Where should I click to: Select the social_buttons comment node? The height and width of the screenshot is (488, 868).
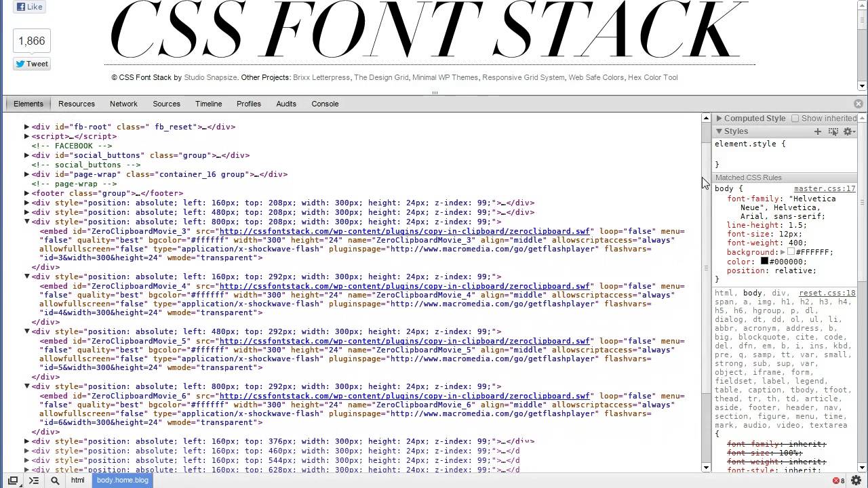pos(85,165)
